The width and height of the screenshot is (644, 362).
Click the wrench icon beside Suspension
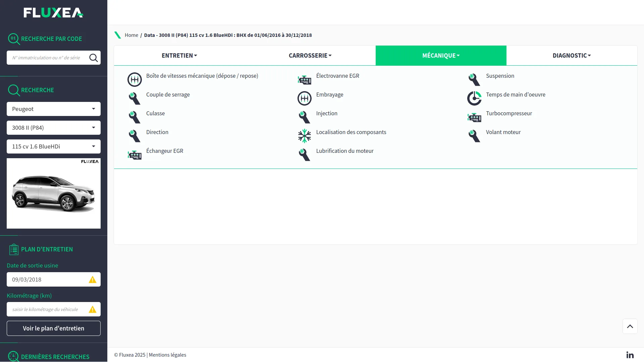[474, 80]
